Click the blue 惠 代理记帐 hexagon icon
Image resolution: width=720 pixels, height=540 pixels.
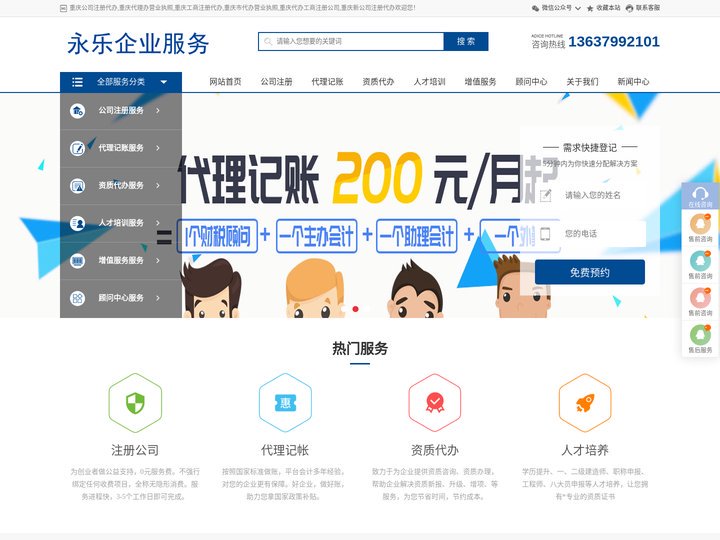coord(285,403)
